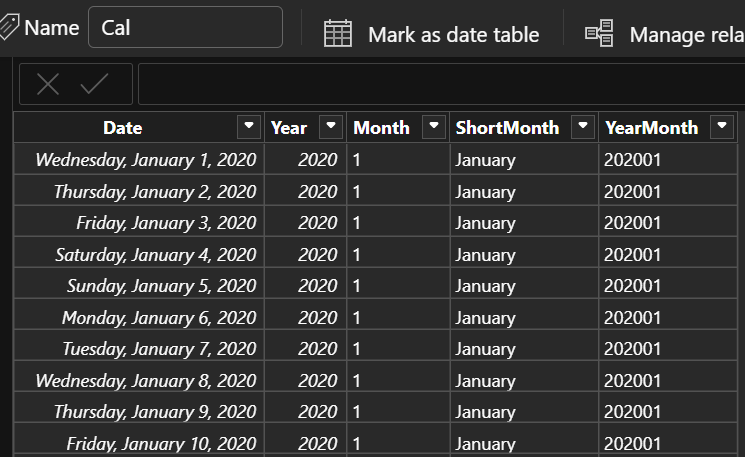Open Manage relationships icon

(599, 33)
